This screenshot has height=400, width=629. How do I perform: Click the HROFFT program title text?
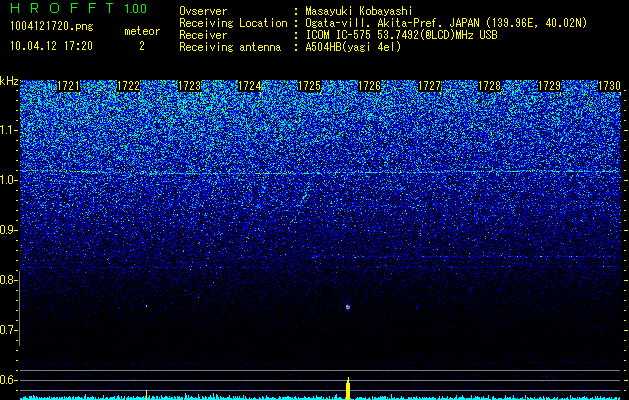62,8
